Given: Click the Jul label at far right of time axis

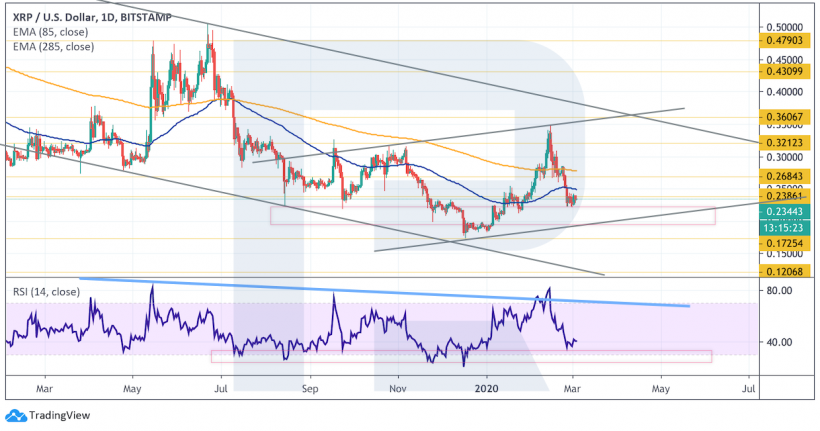Looking at the screenshot, I should [749, 389].
